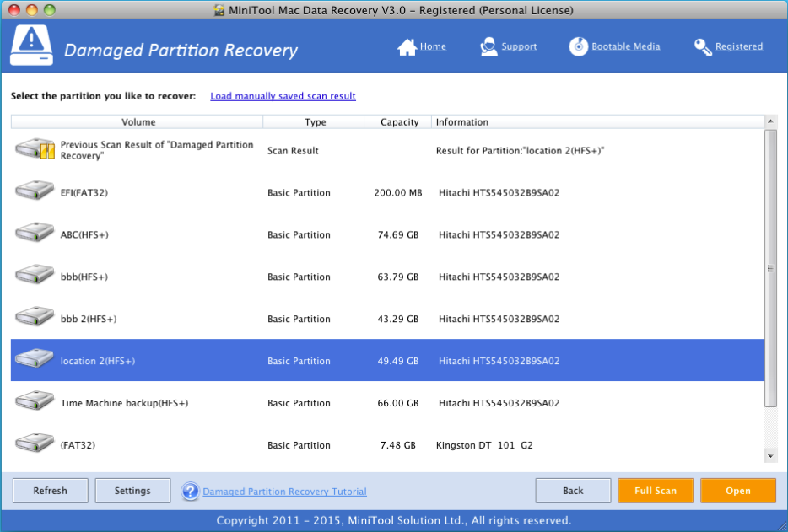Select the Previous Scan Result drive icon
Image resolution: width=788 pixels, height=532 pixels.
[x=35, y=150]
